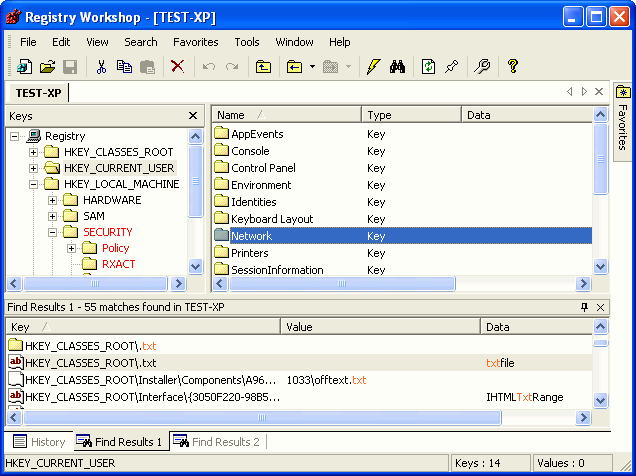The width and height of the screenshot is (636, 476).
Task: Close the Keys panel
Action: (193, 116)
